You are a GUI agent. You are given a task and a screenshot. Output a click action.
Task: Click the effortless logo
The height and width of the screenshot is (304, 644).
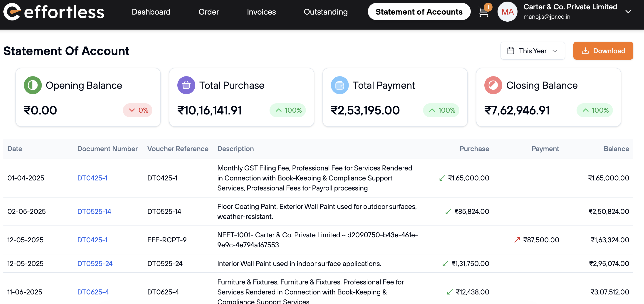click(x=54, y=12)
